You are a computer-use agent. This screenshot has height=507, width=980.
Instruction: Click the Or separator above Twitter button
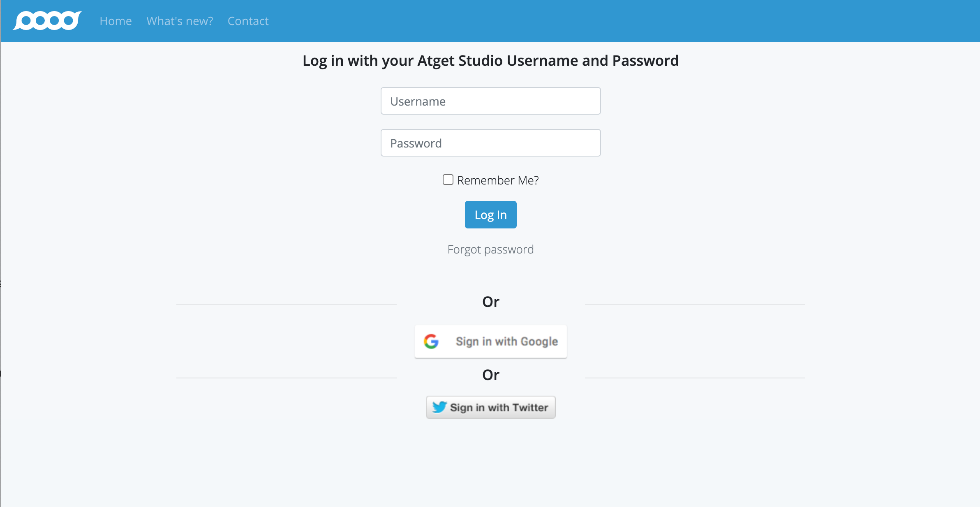pos(490,375)
